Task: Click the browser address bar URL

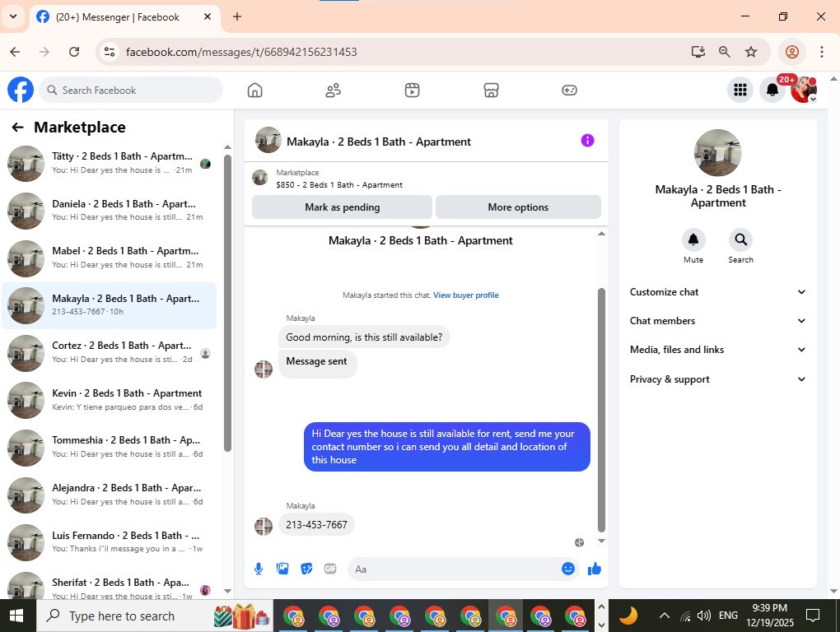Action: 241,52
